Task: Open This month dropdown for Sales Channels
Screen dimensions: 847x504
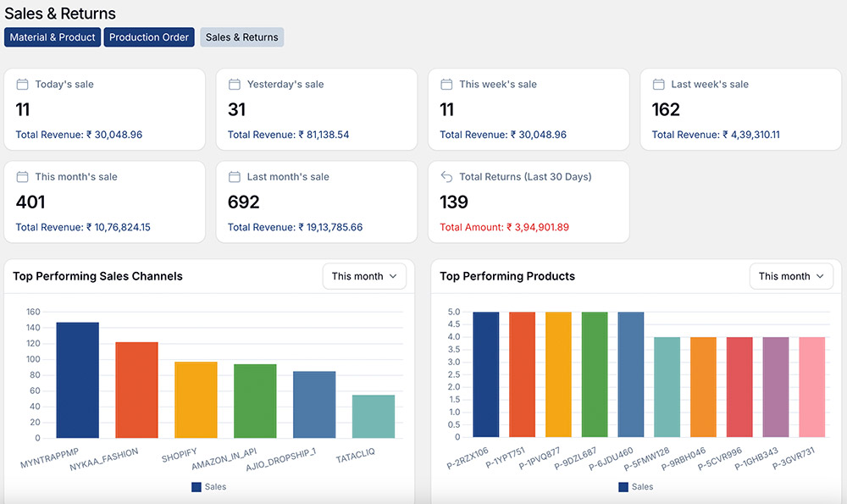Action: pyautogui.click(x=364, y=276)
